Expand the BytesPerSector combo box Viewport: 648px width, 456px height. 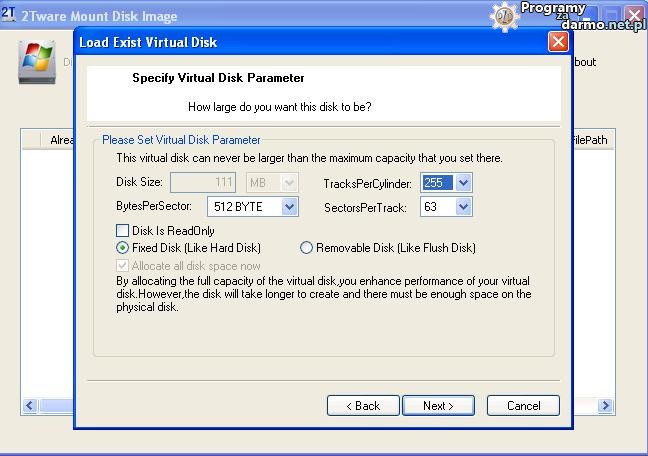point(289,207)
